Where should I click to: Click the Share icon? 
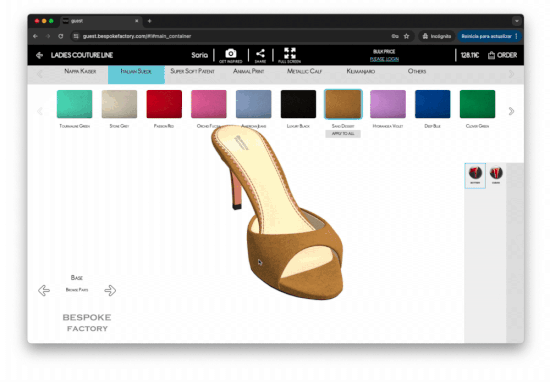pos(260,53)
